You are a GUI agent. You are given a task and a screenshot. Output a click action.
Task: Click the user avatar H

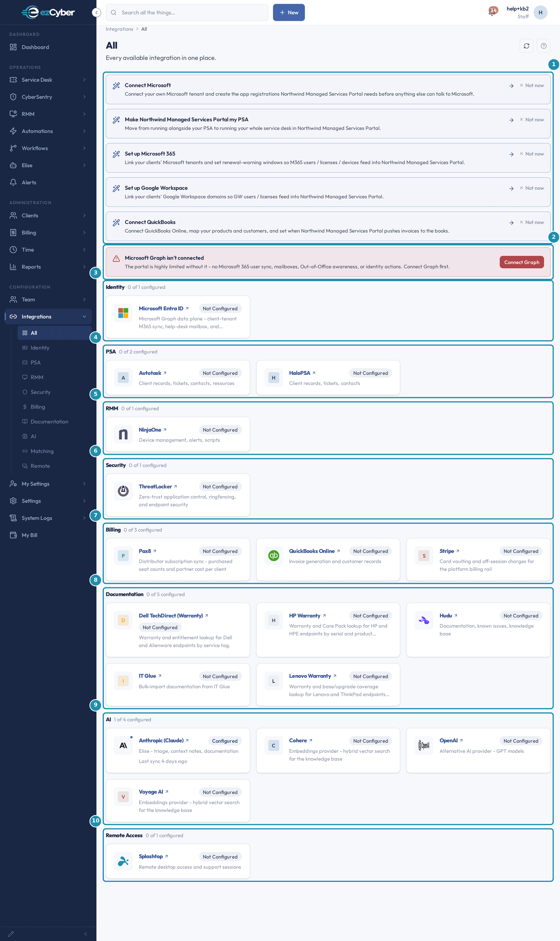540,12
